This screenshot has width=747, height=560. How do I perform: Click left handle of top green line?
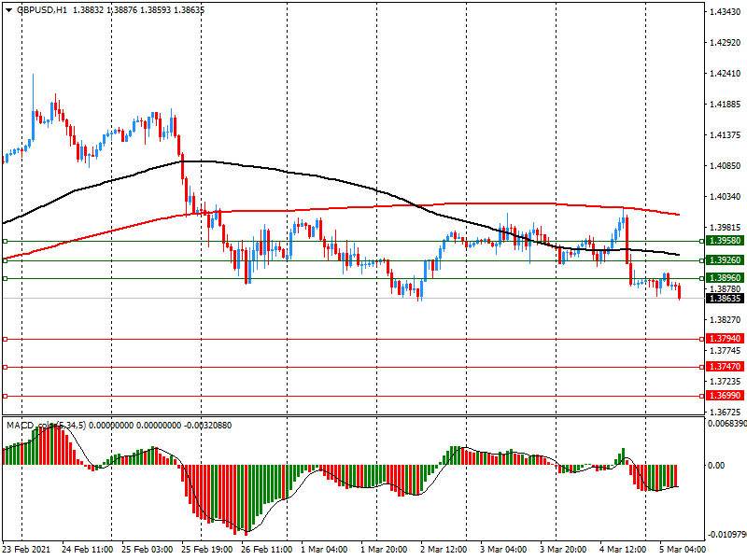(6, 241)
